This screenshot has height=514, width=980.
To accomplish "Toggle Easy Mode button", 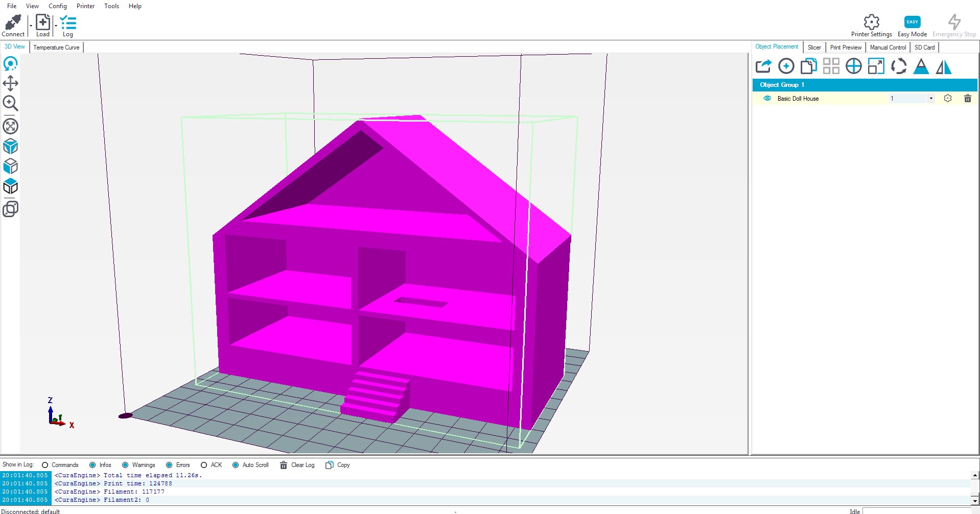I will pyautogui.click(x=912, y=22).
